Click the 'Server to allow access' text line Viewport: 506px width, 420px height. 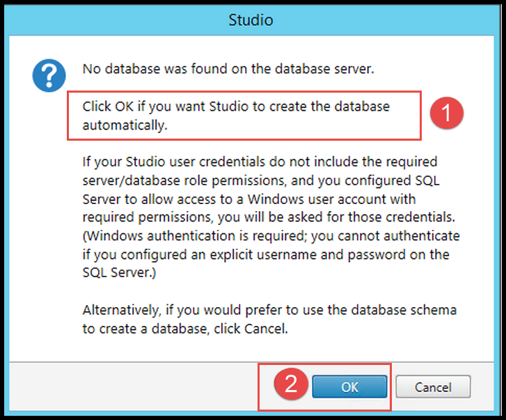click(x=248, y=199)
